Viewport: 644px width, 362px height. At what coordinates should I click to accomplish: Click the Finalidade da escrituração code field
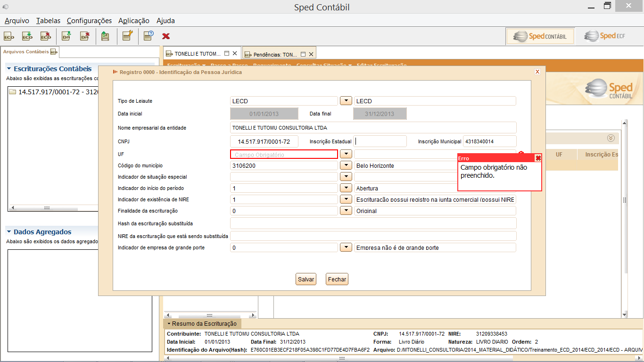(284, 211)
